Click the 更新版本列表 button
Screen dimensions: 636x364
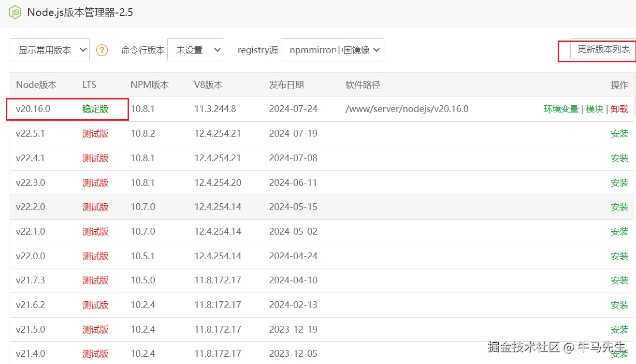pos(603,49)
